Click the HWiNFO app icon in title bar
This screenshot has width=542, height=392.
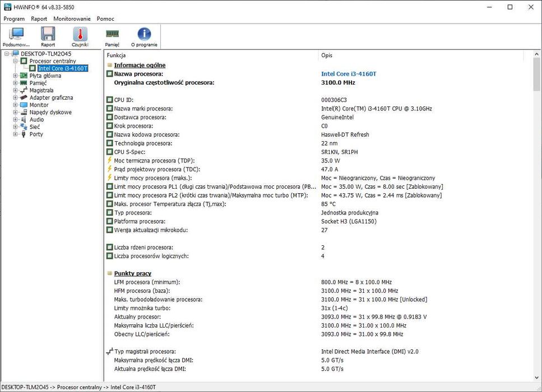[x=7, y=7]
